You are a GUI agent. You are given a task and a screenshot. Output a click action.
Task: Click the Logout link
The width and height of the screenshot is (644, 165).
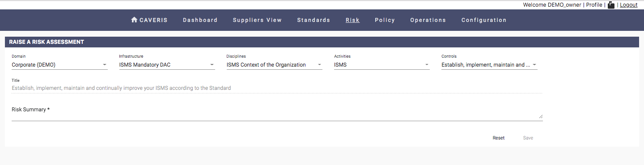coord(629,5)
